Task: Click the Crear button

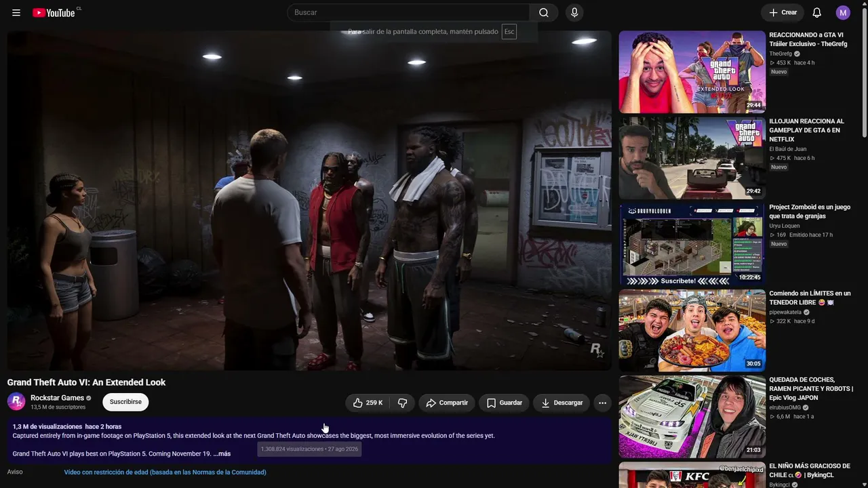Action: (x=783, y=13)
